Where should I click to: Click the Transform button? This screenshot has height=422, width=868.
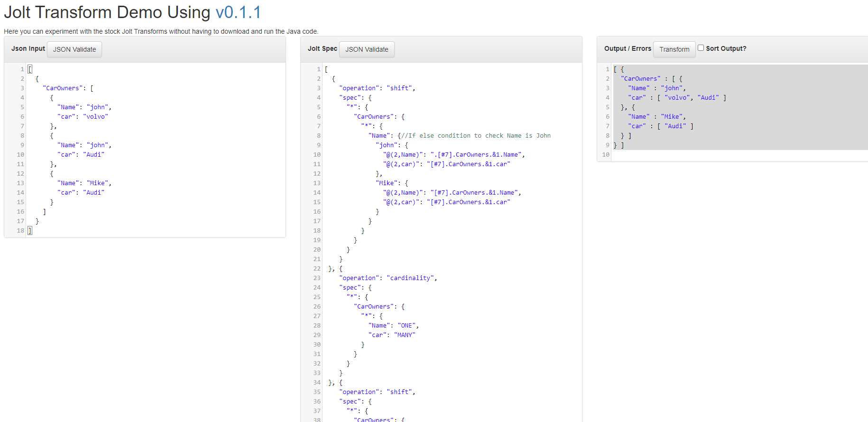pos(674,49)
